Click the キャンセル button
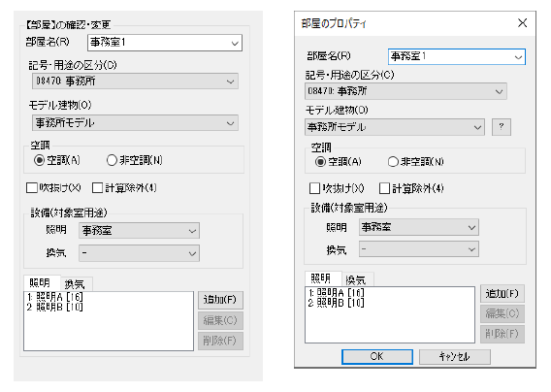This screenshot has height=392, width=551. 455,356
